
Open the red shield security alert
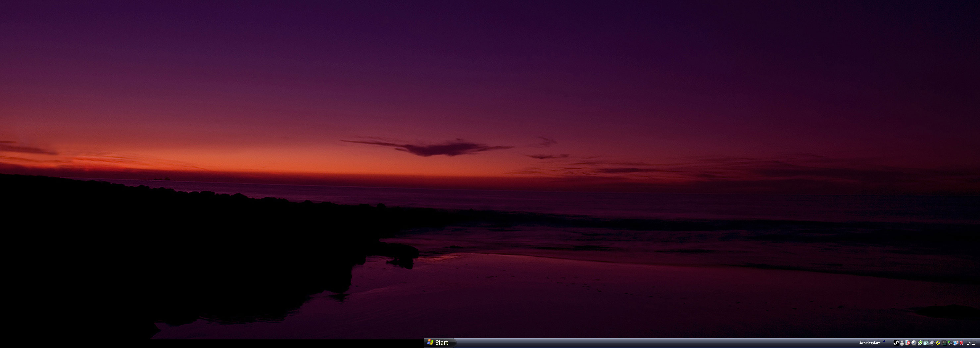tap(962, 343)
